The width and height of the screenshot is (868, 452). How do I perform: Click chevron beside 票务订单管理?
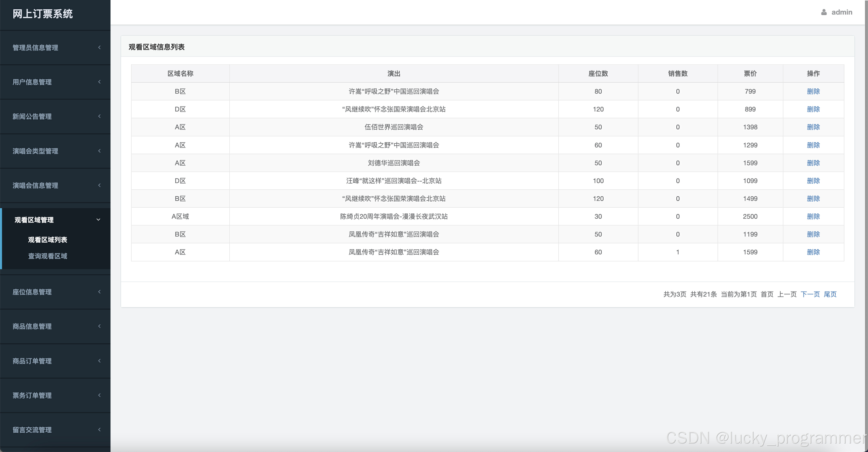point(99,395)
